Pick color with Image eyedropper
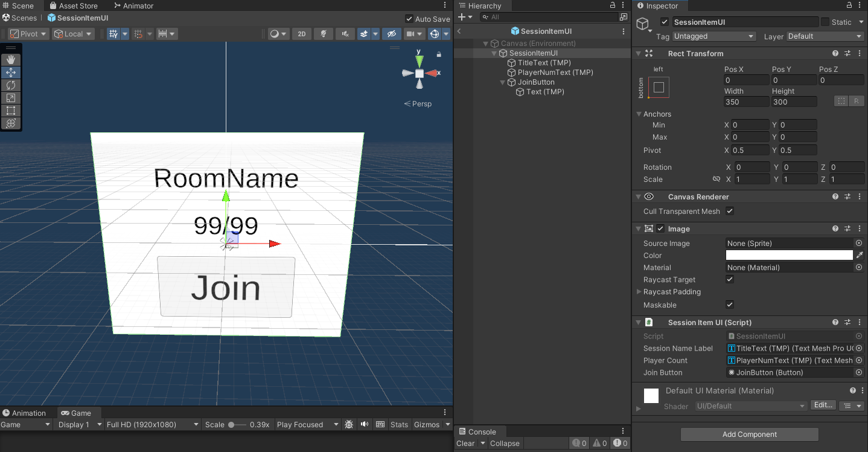 click(x=860, y=256)
